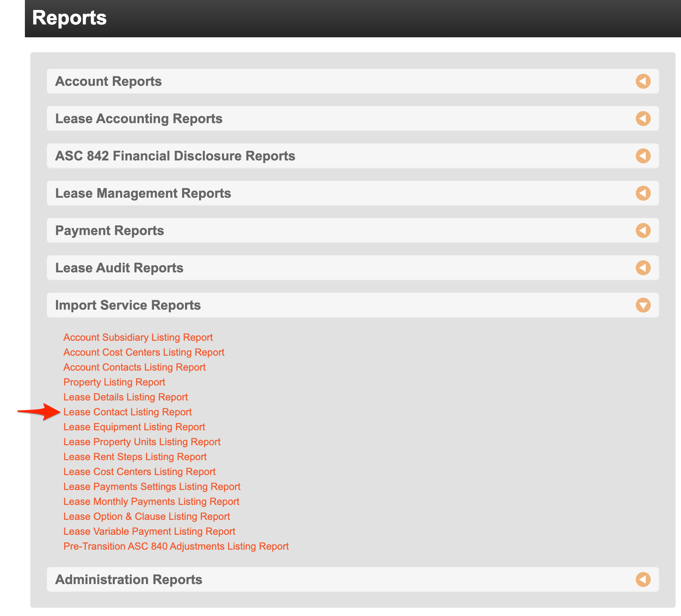Open Lease Payments Settings Listing Report
This screenshot has width=681, height=616.
[x=152, y=487]
